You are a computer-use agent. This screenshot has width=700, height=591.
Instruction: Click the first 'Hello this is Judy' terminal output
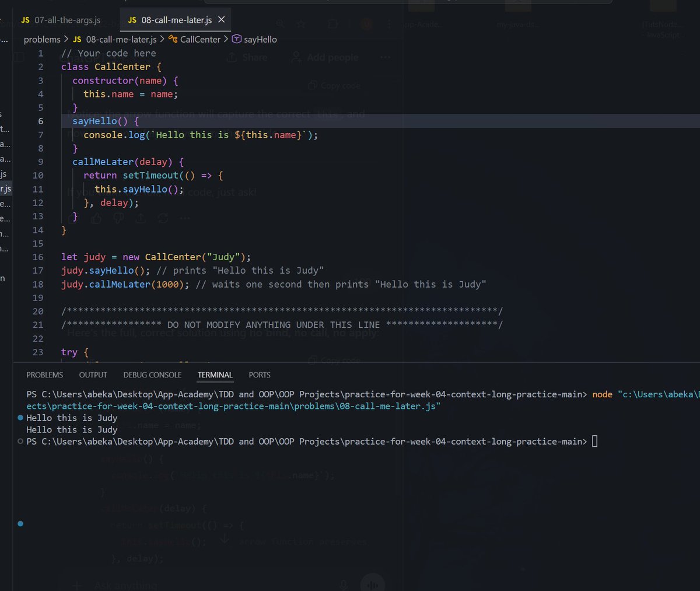tap(72, 418)
